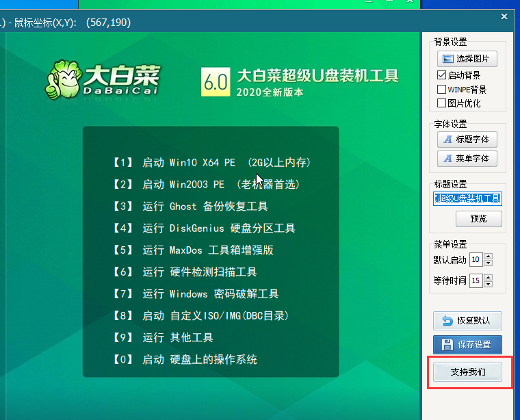This screenshot has height=420, width=520.
Task: Click the 支持我们 button
Action: point(468,372)
